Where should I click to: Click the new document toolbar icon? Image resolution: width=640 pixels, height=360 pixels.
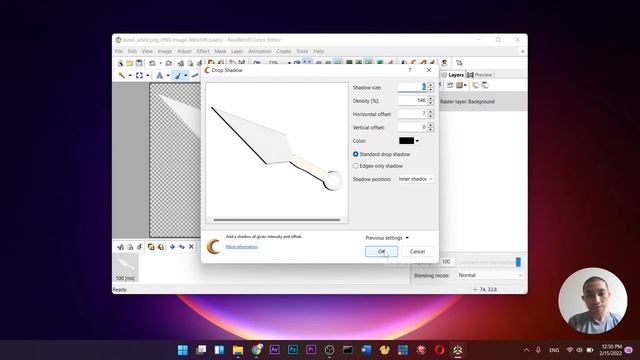click(120, 63)
